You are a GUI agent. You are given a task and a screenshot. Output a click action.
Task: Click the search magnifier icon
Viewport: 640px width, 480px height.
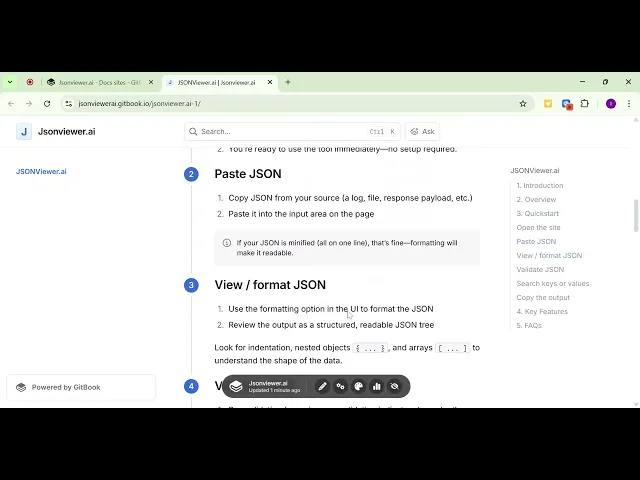tap(193, 131)
